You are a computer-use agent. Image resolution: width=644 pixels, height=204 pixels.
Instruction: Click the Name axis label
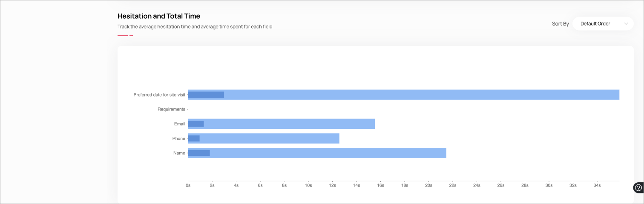pyautogui.click(x=179, y=153)
